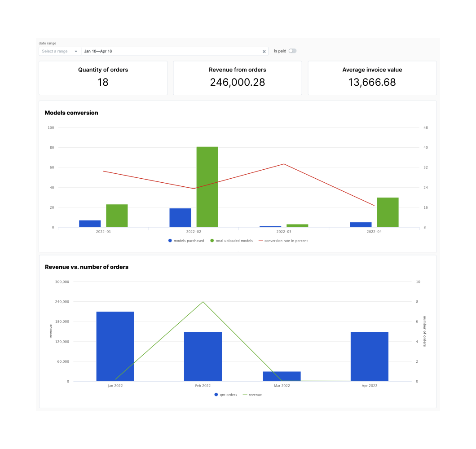Click the 'Quantity of orders' card
The image size is (476, 449).
click(x=103, y=78)
